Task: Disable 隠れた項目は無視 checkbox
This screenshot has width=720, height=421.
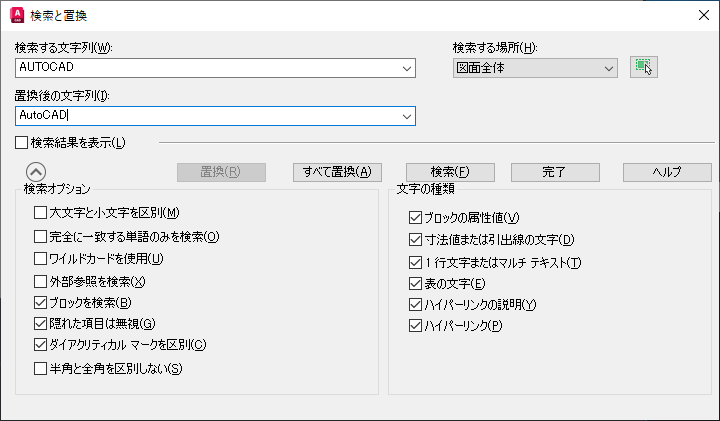Action: [x=41, y=323]
